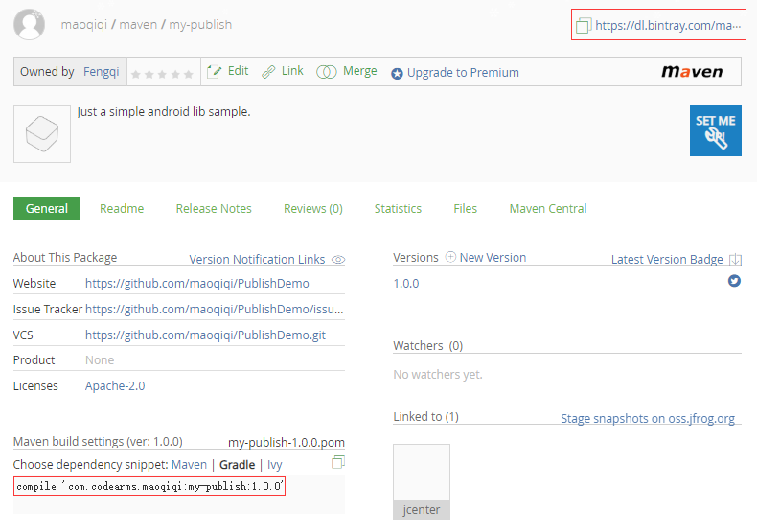Open the Maven Central tab
Image resolution: width=757 pixels, height=532 pixels.
click(x=548, y=209)
